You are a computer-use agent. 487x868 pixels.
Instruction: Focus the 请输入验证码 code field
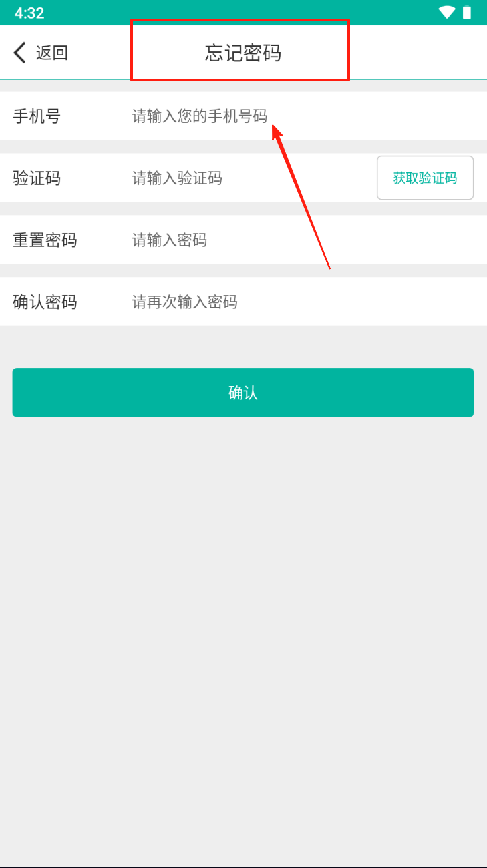click(x=249, y=178)
